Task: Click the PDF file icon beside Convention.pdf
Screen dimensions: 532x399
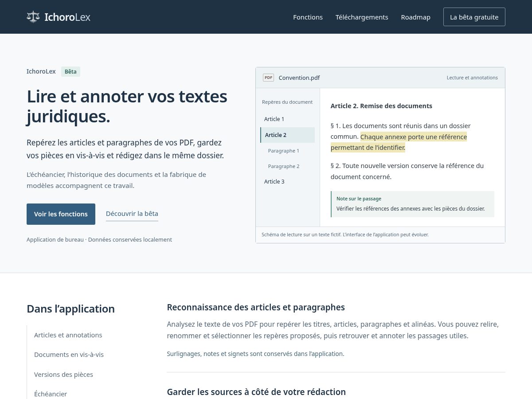Action: 268,78
